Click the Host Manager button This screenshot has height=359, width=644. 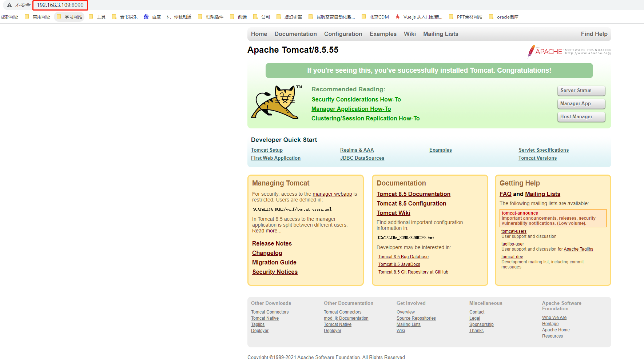581,117
